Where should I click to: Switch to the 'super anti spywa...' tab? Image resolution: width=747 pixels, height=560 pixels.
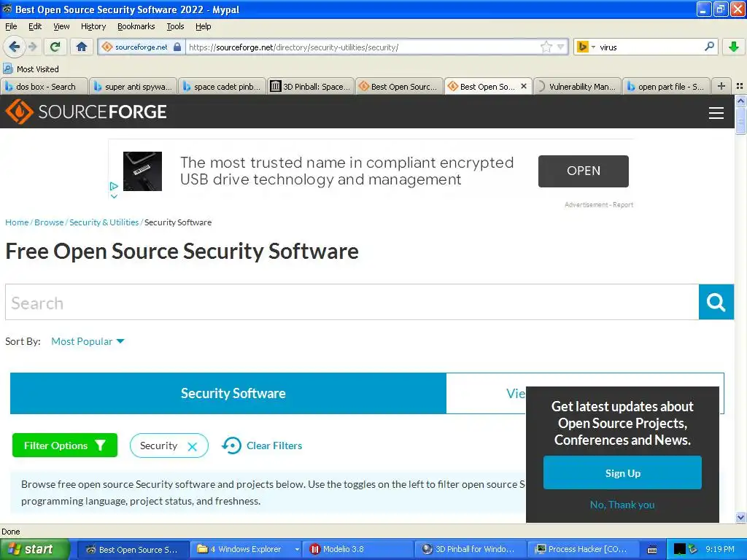pyautogui.click(x=133, y=86)
